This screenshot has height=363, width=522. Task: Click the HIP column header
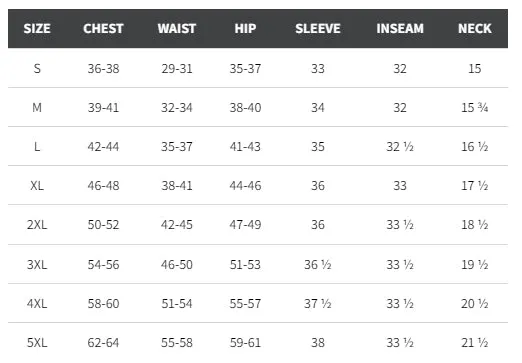(x=245, y=29)
